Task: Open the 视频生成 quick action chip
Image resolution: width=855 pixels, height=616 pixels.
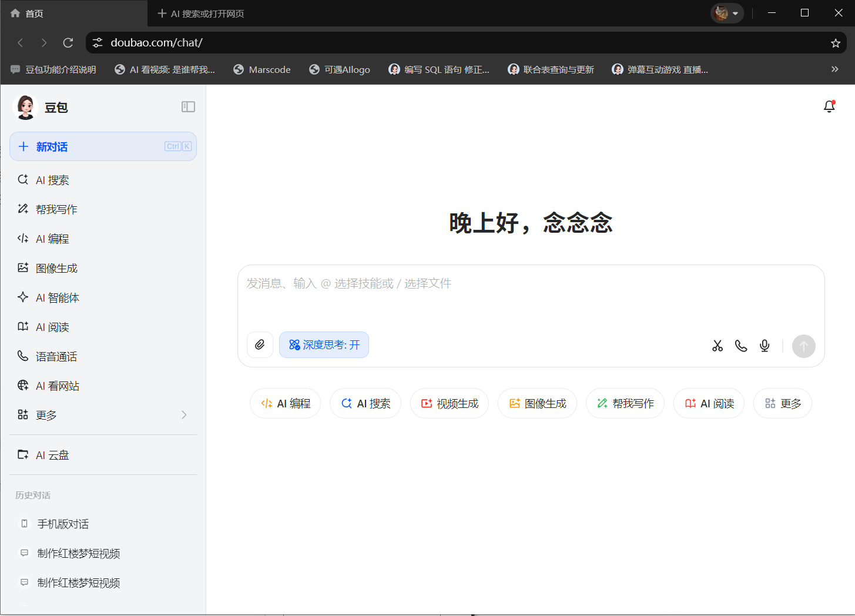Action: tap(450, 403)
